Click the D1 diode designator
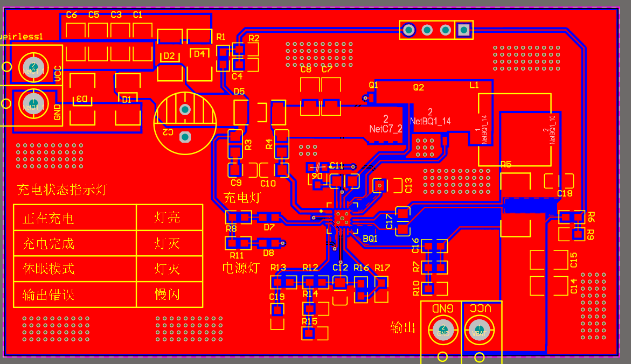Image resolution: width=631 pixels, height=364 pixels. pyautogui.click(x=126, y=99)
